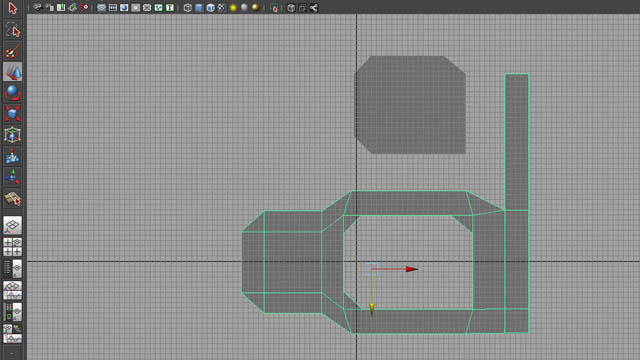Select the Scale tool
This screenshot has width=640, height=360.
(12, 113)
